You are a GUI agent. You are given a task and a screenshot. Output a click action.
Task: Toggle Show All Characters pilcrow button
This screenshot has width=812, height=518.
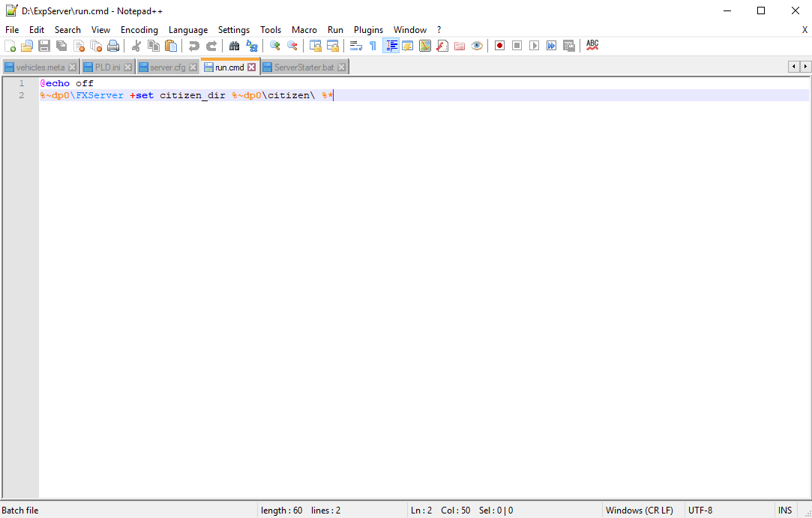point(373,46)
